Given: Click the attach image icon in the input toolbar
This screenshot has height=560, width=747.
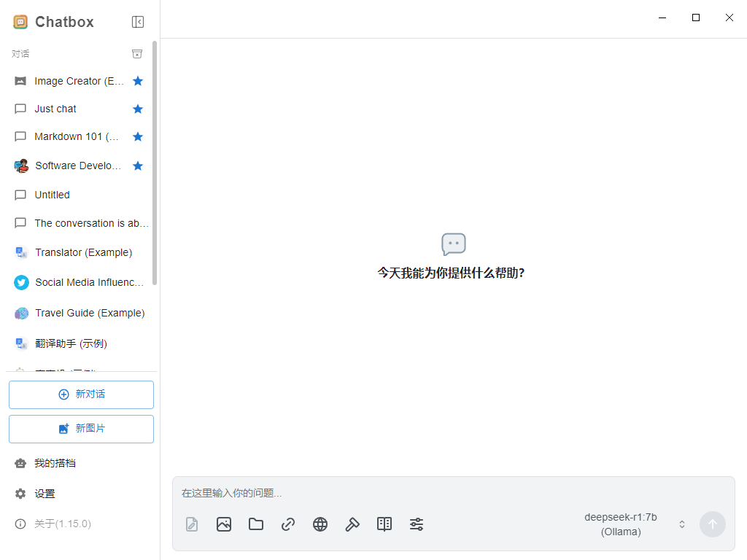Looking at the screenshot, I should [x=224, y=524].
